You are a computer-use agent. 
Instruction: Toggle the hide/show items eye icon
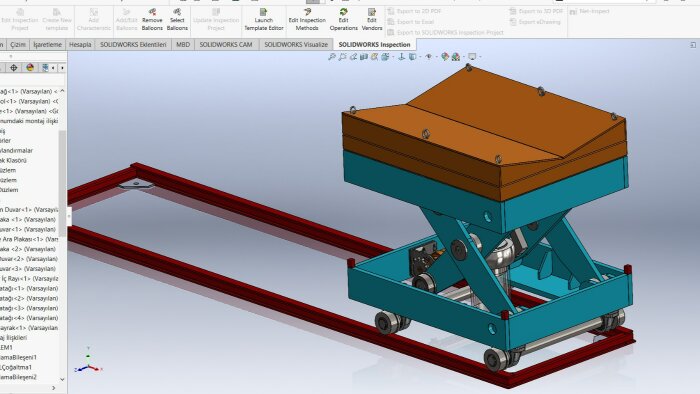pos(429,57)
